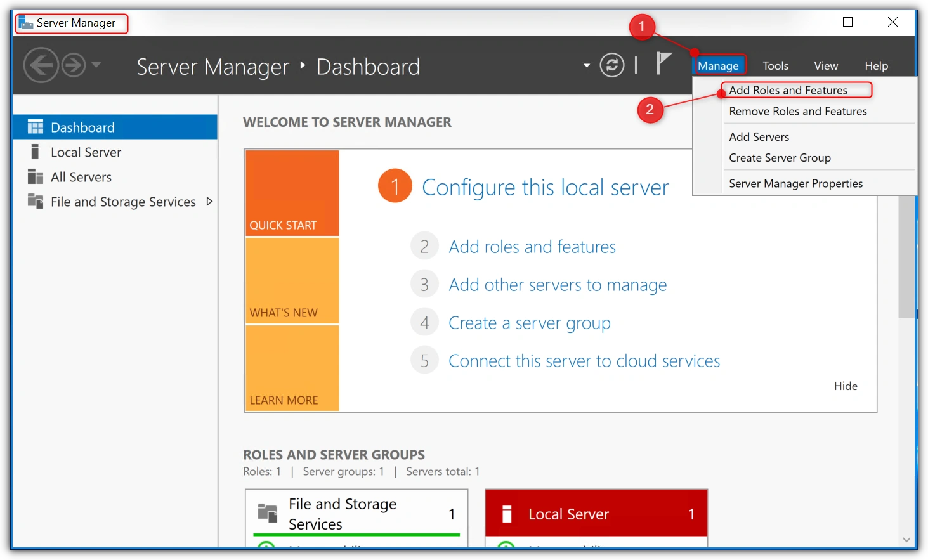Open the Help menu

tap(876, 65)
